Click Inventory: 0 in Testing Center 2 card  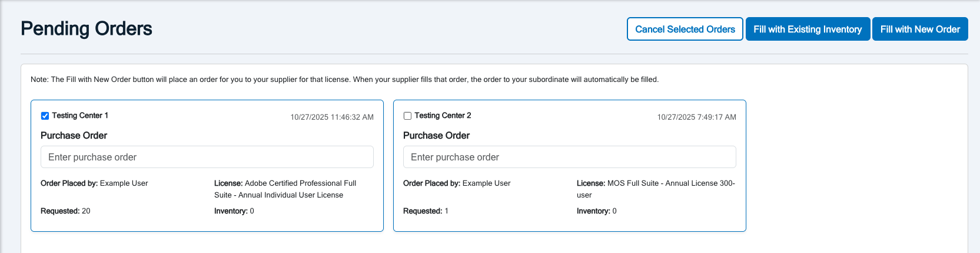[x=596, y=211]
